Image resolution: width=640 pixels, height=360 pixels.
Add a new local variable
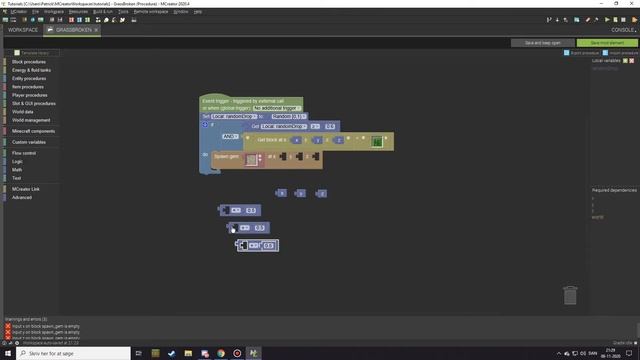click(x=625, y=61)
